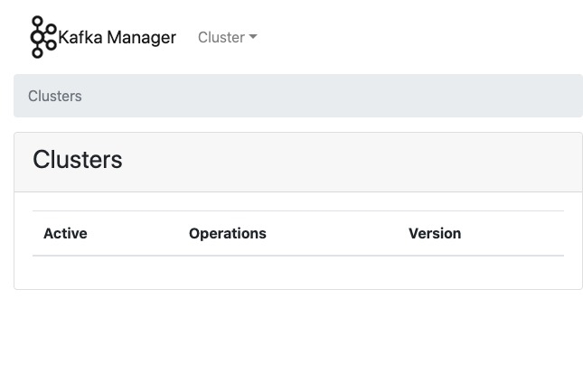Select the Clusters breadcrumb item
Image resolution: width=583 pixels, height=392 pixels.
pyautogui.click(x=55, y=96)
